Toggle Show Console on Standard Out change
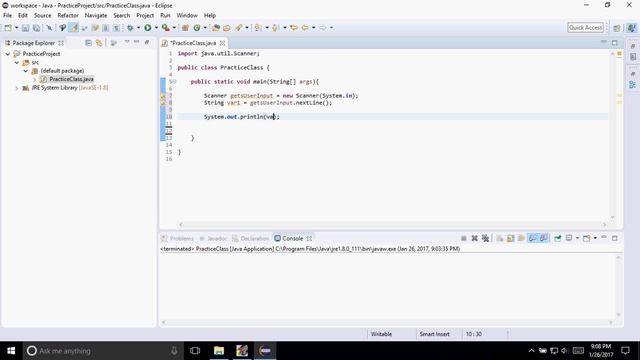Image resolution: width=640 pixels, height=360 pixels. 532,238
